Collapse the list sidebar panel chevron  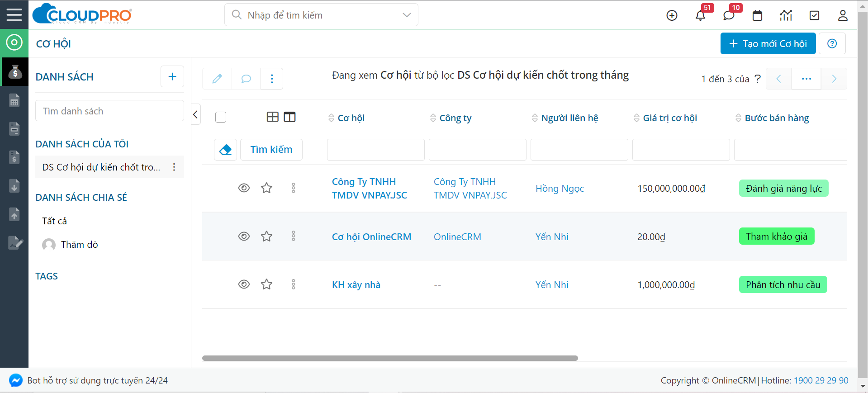195,114
